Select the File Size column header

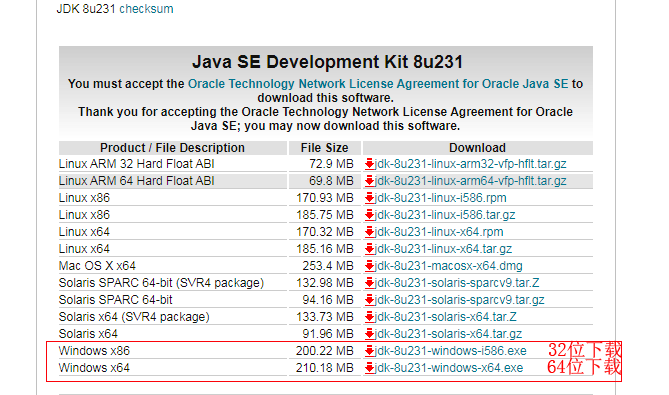[324, 148]
